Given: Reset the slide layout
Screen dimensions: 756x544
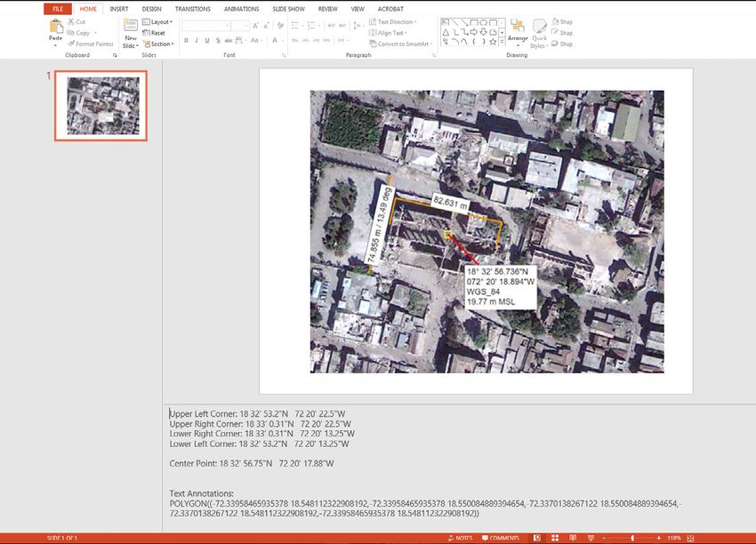Looking at the screenshot, I should pos(154,33).
